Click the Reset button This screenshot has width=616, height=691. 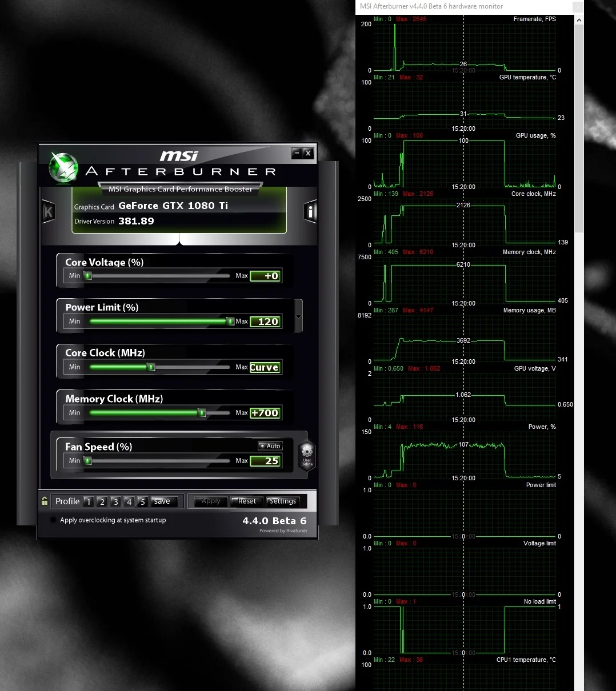pyautogui.click(x=247, y=501)
